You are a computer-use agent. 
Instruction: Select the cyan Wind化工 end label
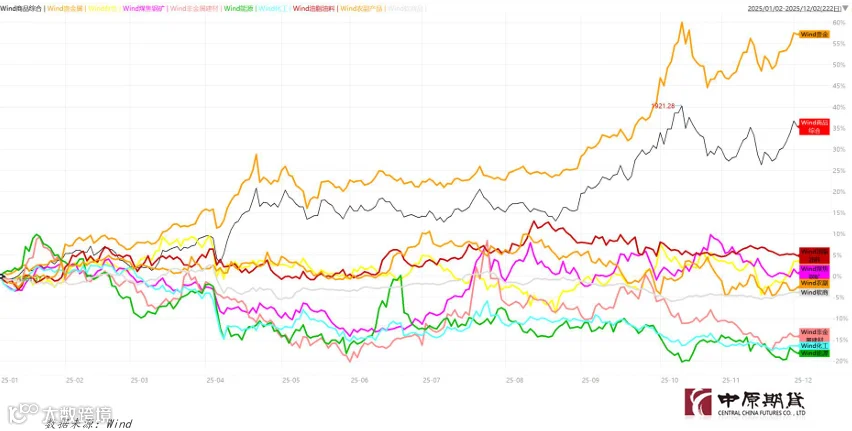(814, 346)
